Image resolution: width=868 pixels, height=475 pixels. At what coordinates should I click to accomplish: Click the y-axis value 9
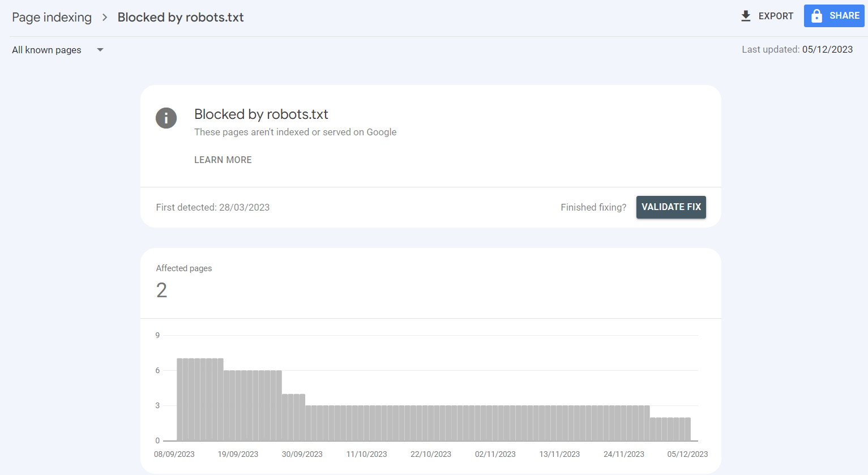tap(157, 335)
